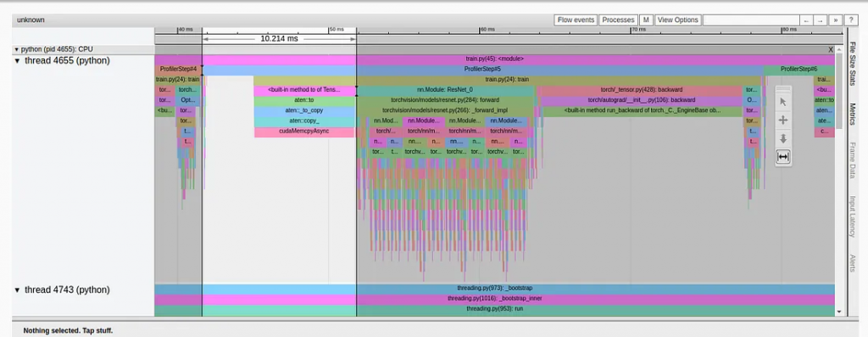Viewport: 868px width, 337px height.
Task: Click the M button in toolbar
Action: coord(646,20)
